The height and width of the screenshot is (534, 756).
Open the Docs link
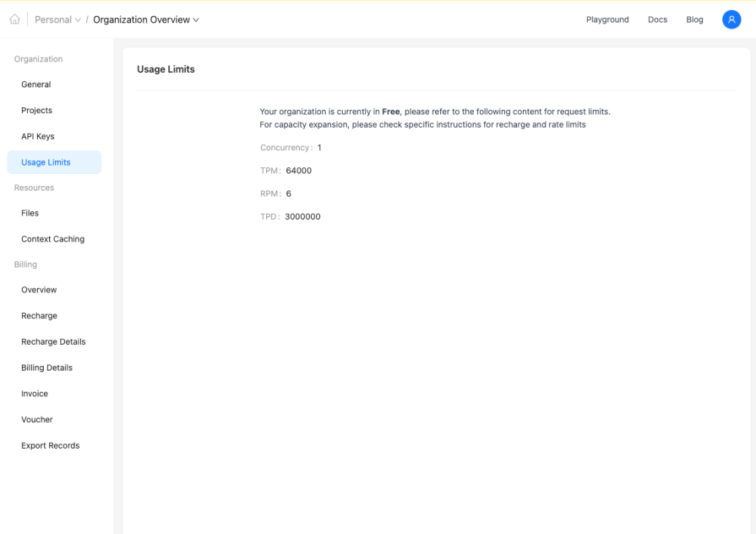[657, 19]
